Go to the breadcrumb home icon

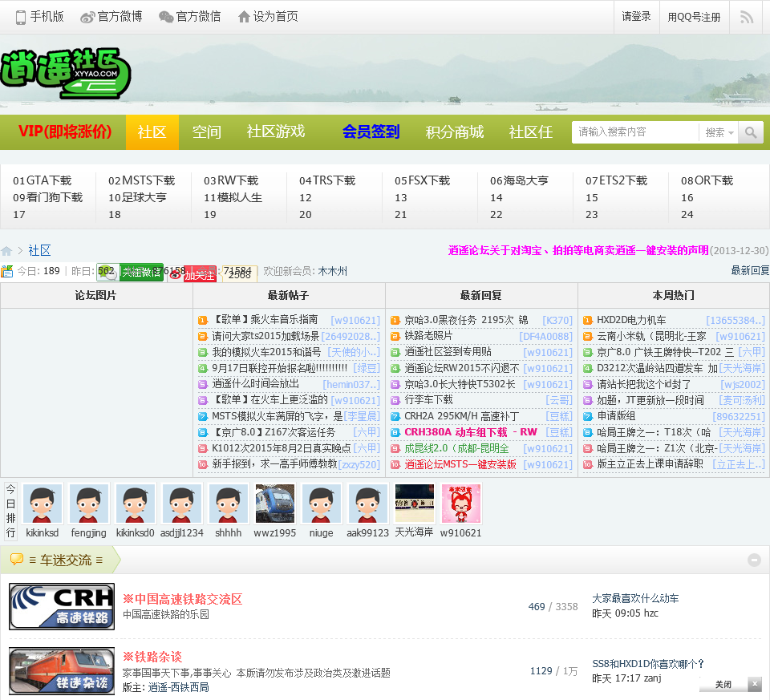[x=7, y=251]
